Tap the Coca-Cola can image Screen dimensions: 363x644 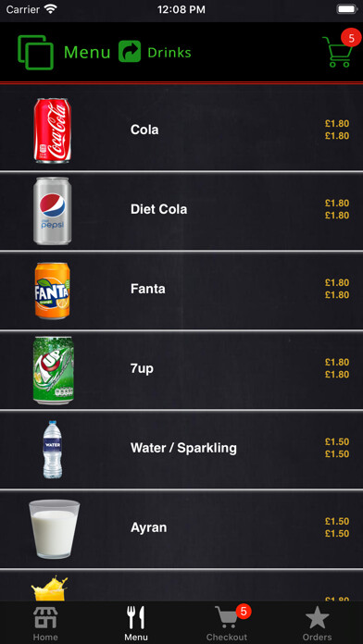(x=52, y=130)
